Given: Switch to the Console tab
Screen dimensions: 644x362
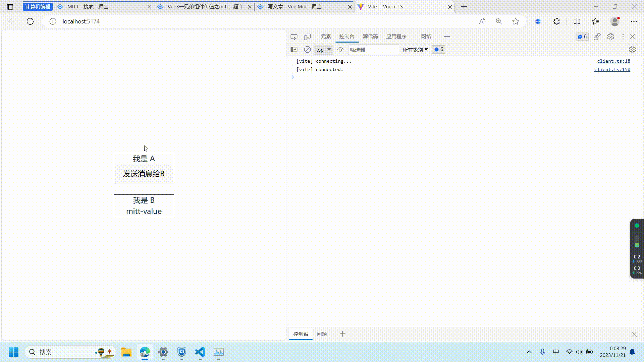Looking at the screenshot, I should 347,37.
